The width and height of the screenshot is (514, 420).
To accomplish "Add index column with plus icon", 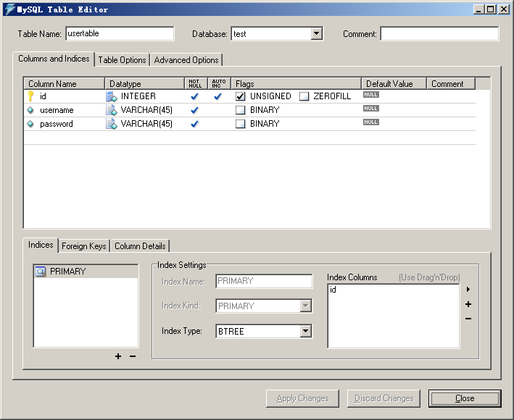I will 468,304.
